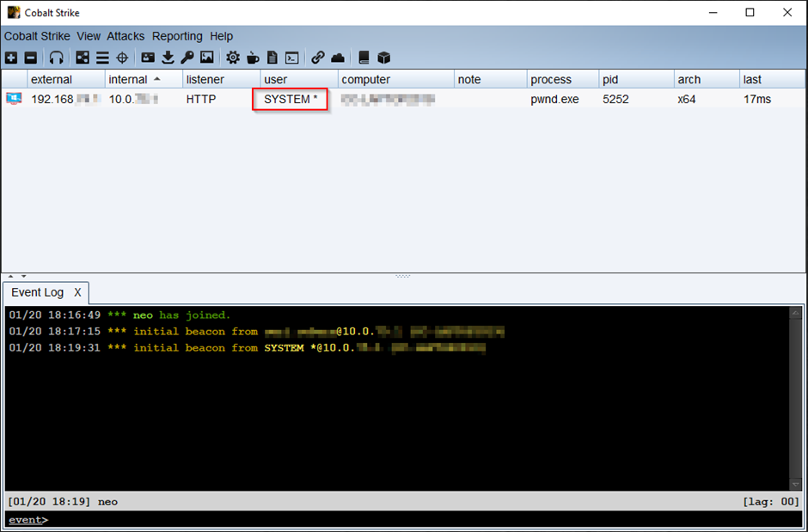Open the View menu
The height and width of the screenshot is (532, 808).
89,36
